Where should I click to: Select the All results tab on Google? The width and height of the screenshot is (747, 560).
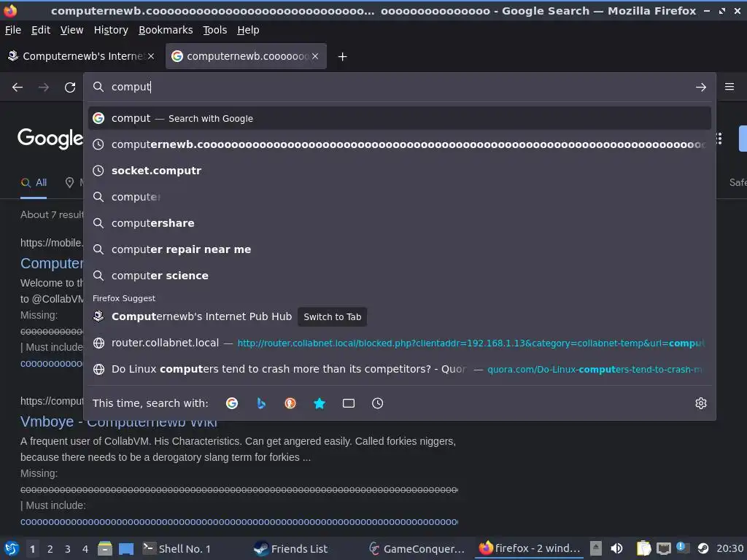[34, 182]
